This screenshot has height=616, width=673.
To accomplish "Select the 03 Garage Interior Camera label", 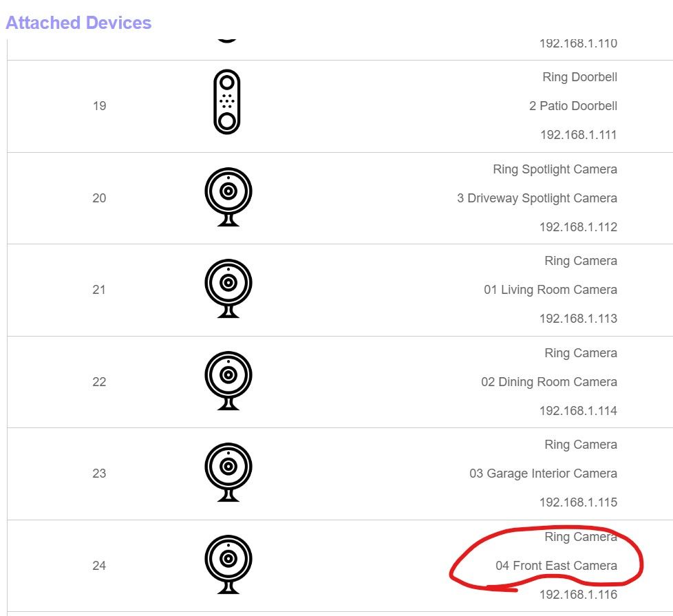I will point(543,474).
